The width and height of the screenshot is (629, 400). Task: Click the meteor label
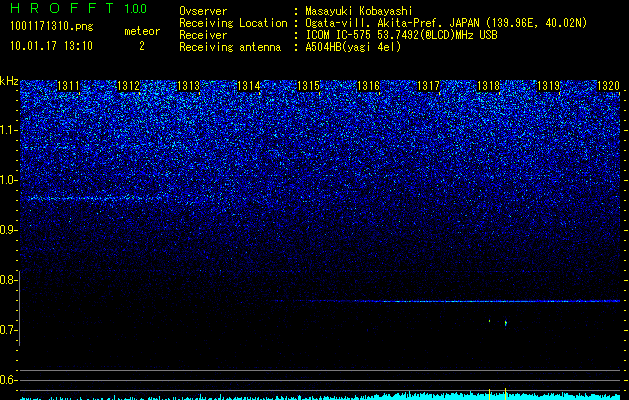142,31
